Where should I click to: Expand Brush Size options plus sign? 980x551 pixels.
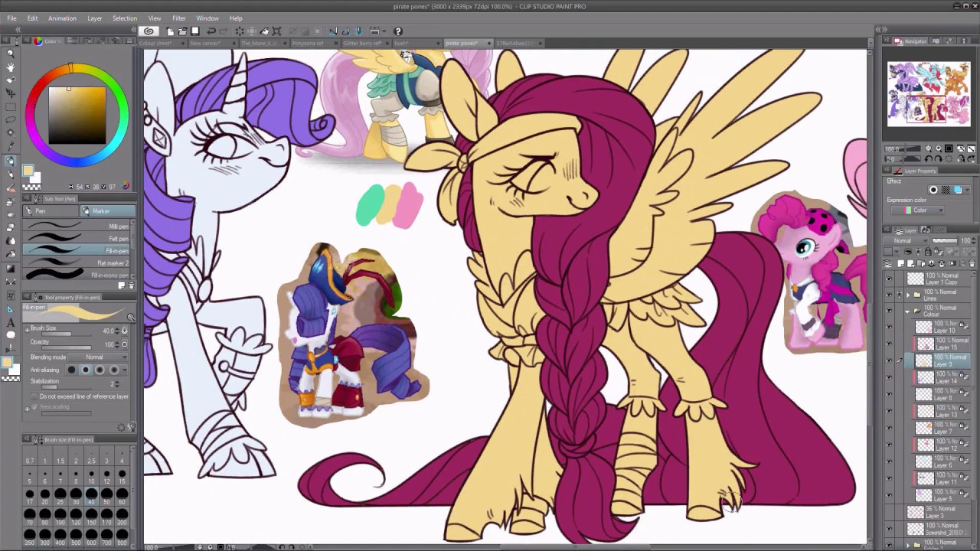(x=27, y=331)
